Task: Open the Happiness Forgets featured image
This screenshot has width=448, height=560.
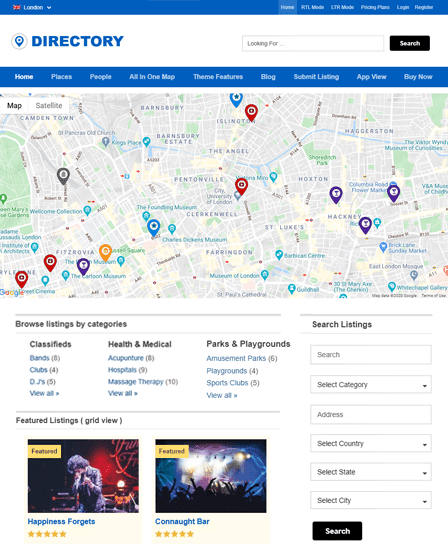Action: (83, 476)
